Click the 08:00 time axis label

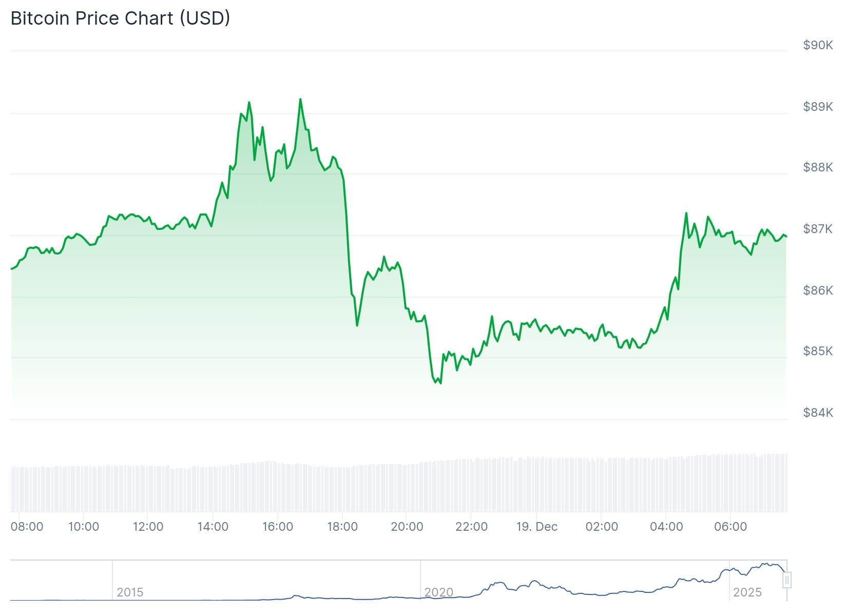tap(27, 527)
